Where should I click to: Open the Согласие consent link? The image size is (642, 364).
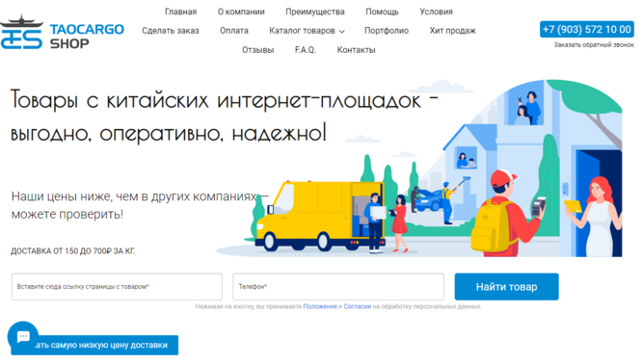pyautogui.click(x=357, y=306)
